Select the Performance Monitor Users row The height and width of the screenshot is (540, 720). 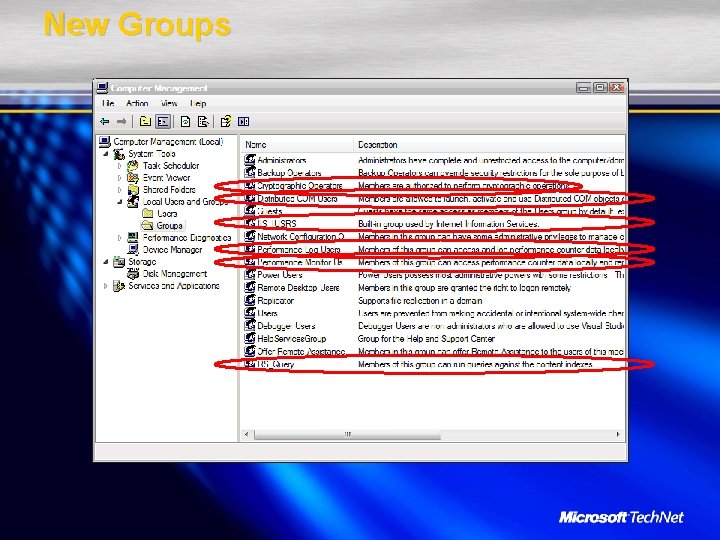(x=433, y=262)
